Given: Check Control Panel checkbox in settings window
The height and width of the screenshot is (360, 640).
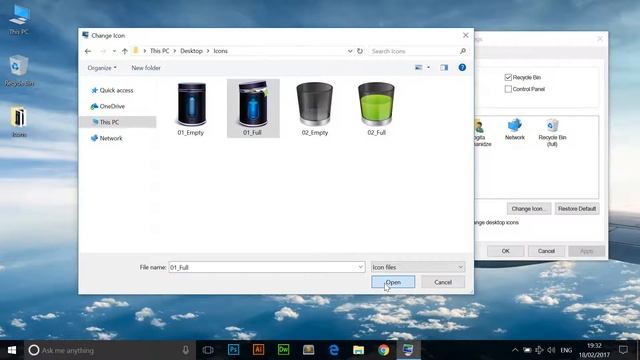Looking at the screenshot, I should [x=508, y=89].
